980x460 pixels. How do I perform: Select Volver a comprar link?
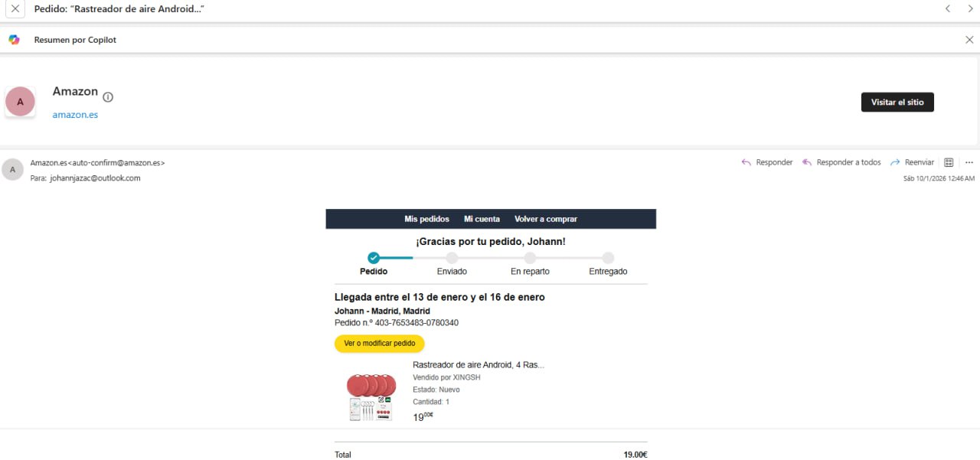coord(546,219)
